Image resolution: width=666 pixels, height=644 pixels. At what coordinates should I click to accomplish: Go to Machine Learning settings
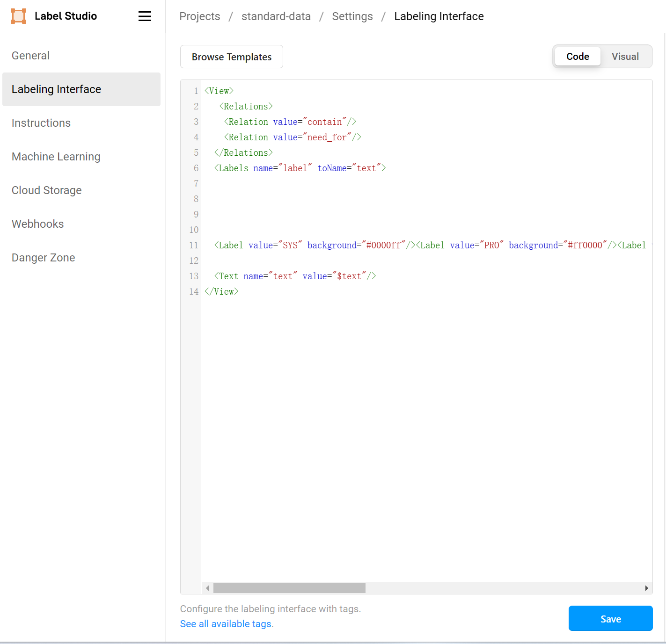point(56,157)
